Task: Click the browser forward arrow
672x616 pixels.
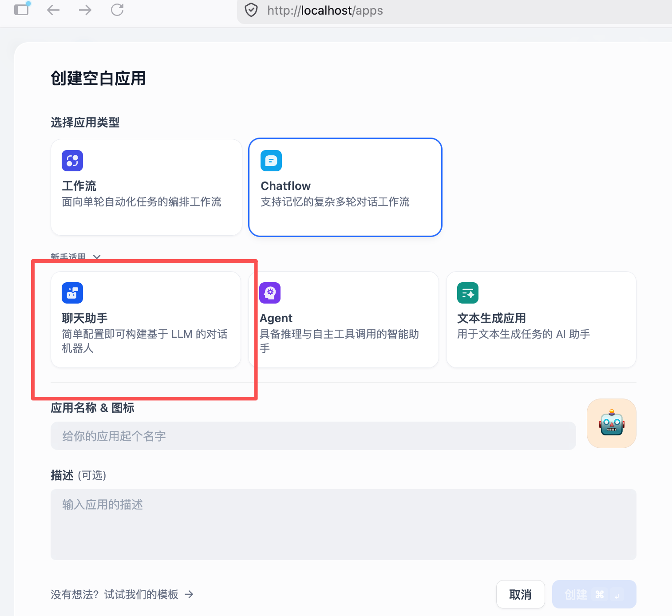Action: [85, 10]
